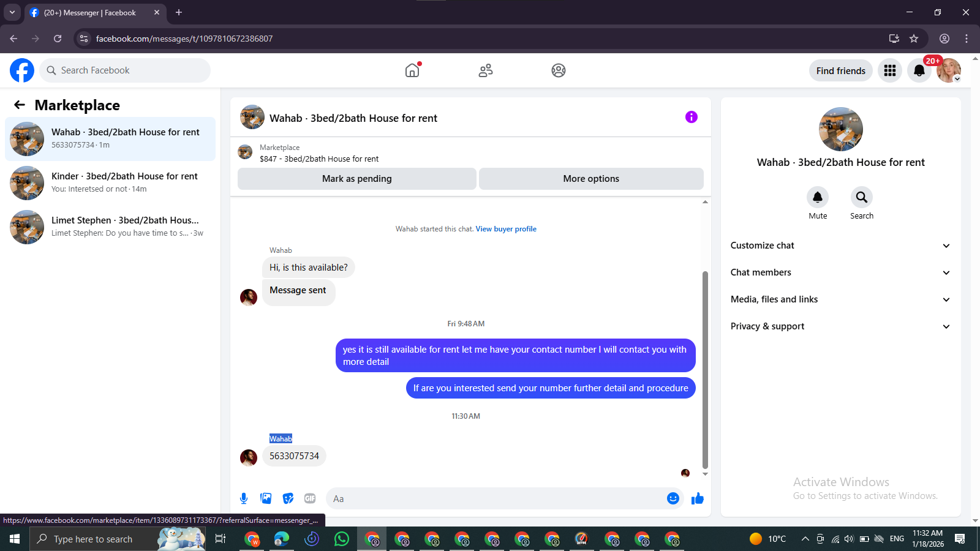Click the weather 10°C taskbar widget

(x=768, y=539)
